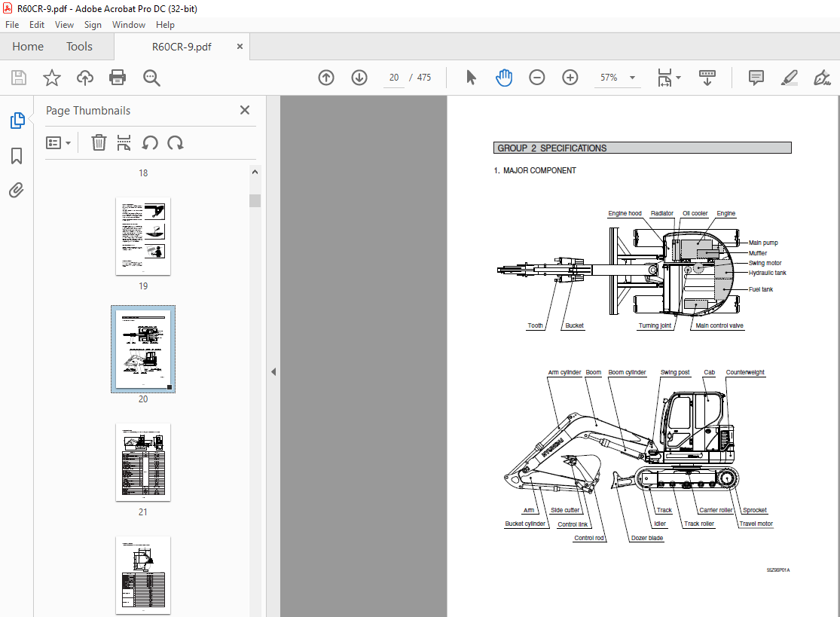Open the Bookmarks sidebar panel
The image size is (840, 617).
click(17, 156)
